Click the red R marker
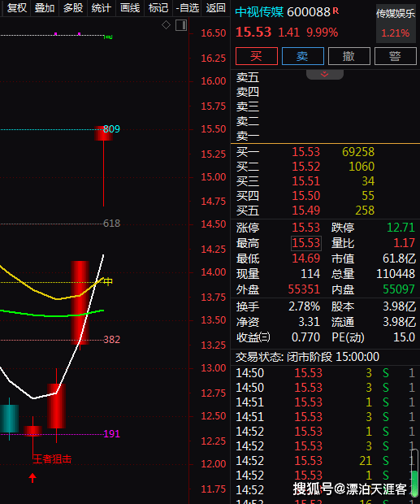The image size is (420, 504). point(336,11)
